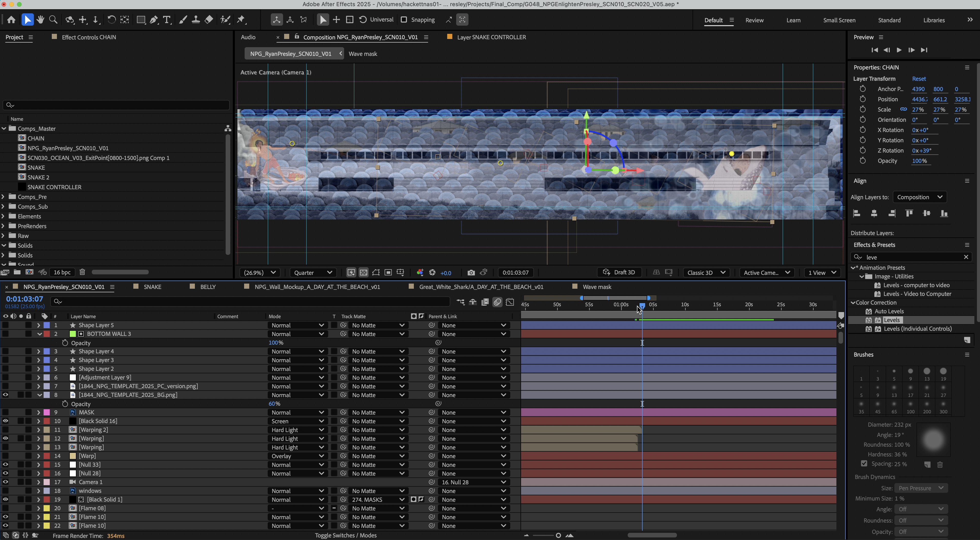This screenshot has height=540, width=980.
Task: Click the region of interest icon
Action: (388, 273)
